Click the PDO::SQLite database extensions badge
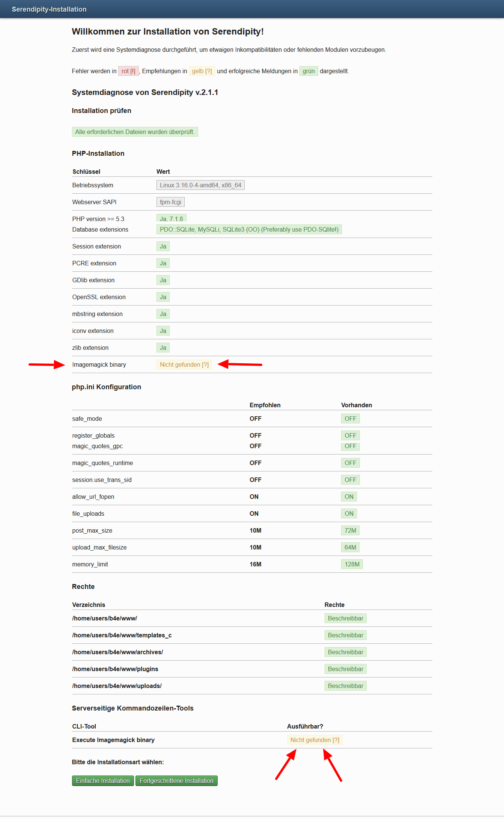Viewport: 504px width, 819px height. pos(249,229)
